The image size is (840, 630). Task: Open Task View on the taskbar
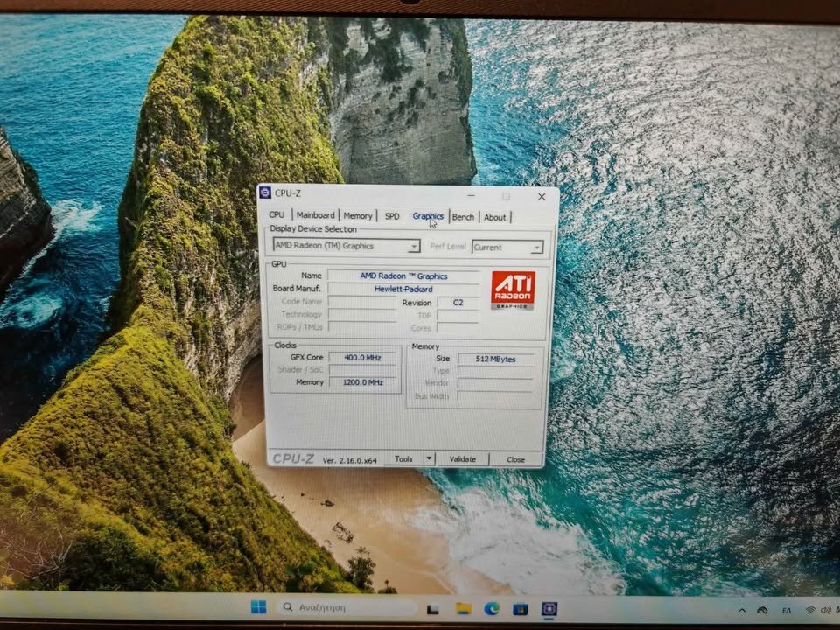tap(433, 609)
